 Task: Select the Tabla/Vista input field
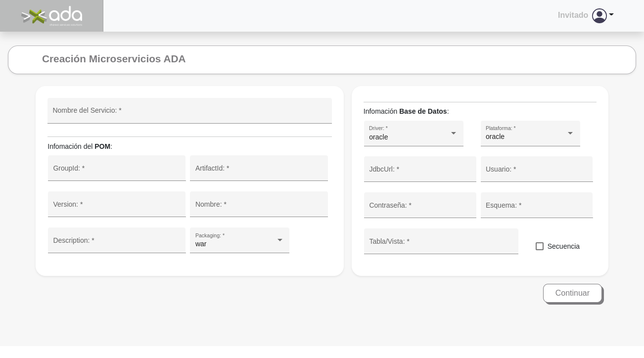[441, 242]
